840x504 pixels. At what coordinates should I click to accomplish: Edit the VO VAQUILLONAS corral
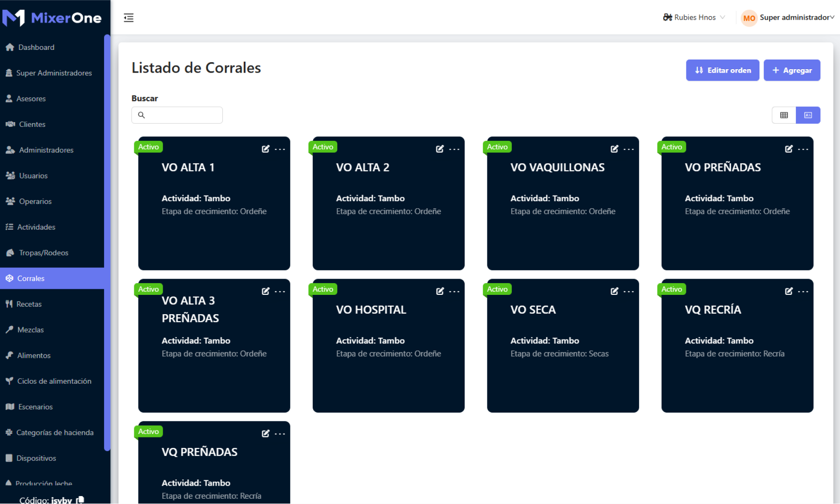pos(614,149)
